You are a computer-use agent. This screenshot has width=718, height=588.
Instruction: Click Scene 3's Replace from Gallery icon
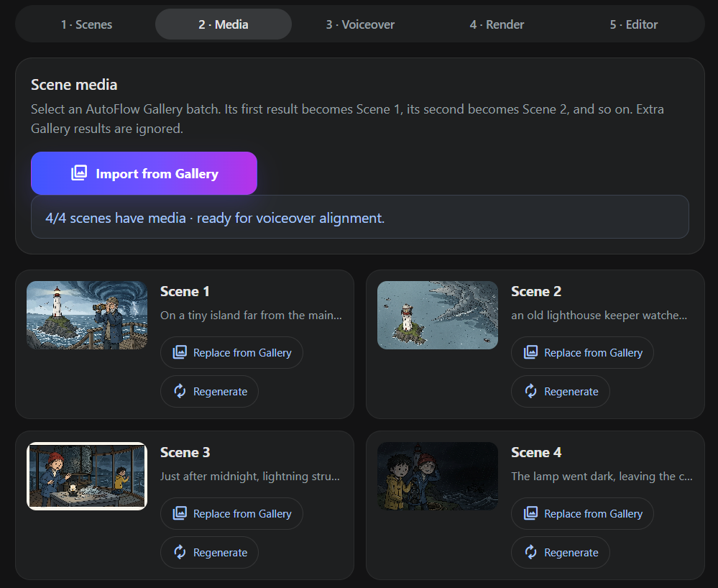(x=180, y=513)
